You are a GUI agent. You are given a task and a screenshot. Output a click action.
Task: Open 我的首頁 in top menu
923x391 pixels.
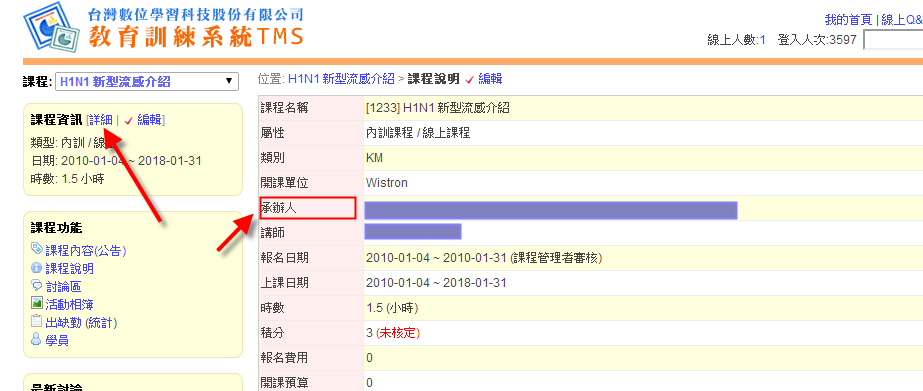848,19
